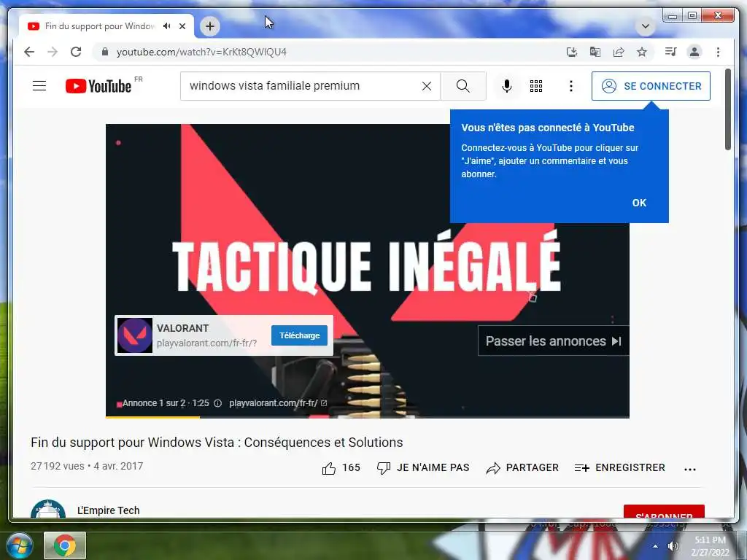Viewport: 747px width, 560px height.
Task: Click Chrome icon in the taskbar
Action: (x=65, y=545)
